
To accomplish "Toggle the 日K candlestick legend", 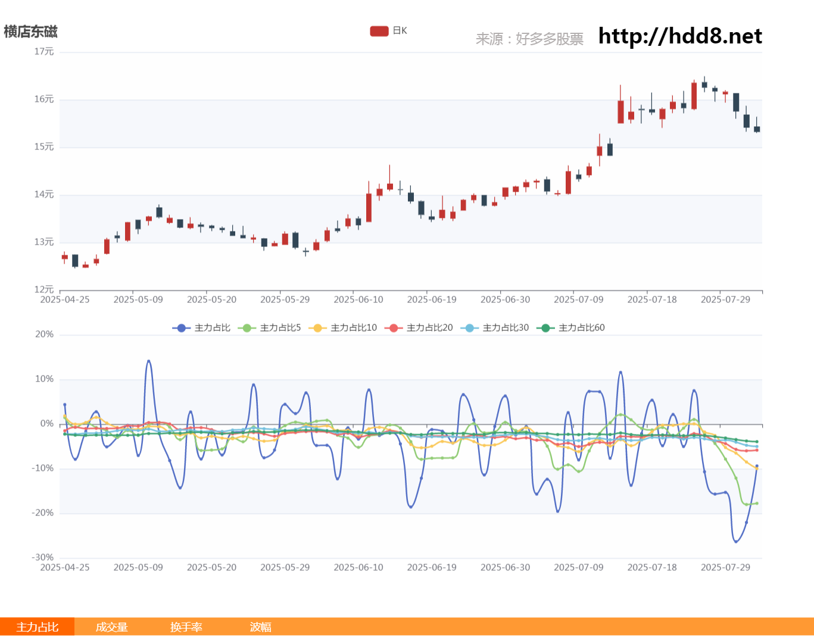I will (x=388, y=31).
